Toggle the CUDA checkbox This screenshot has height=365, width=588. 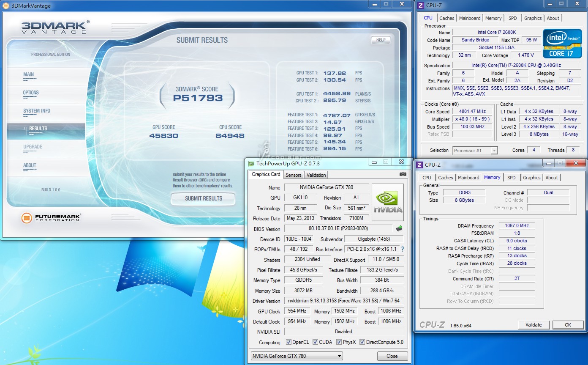tap(315, 342)
